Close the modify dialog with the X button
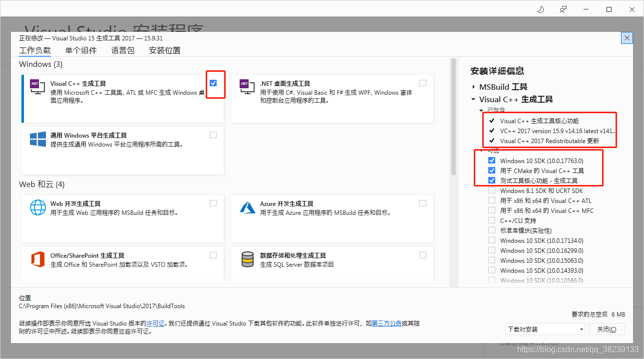This screenshot has height=359, width=644. click(628, 38)
